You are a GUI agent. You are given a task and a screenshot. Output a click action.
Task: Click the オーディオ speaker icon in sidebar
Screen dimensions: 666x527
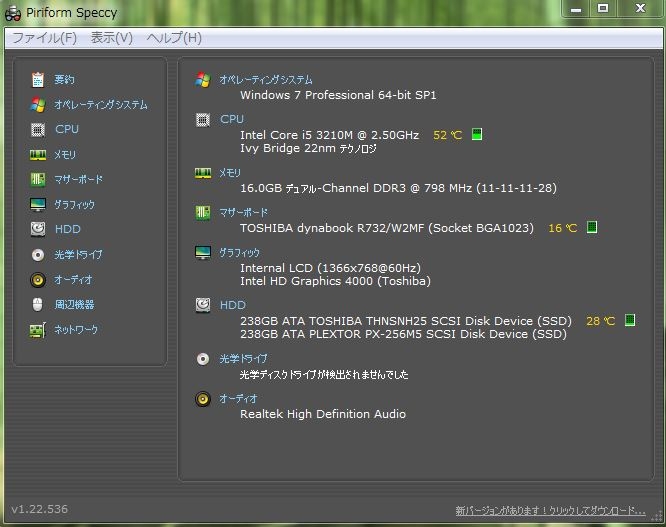pyautogui.click(x=38, y=280)
